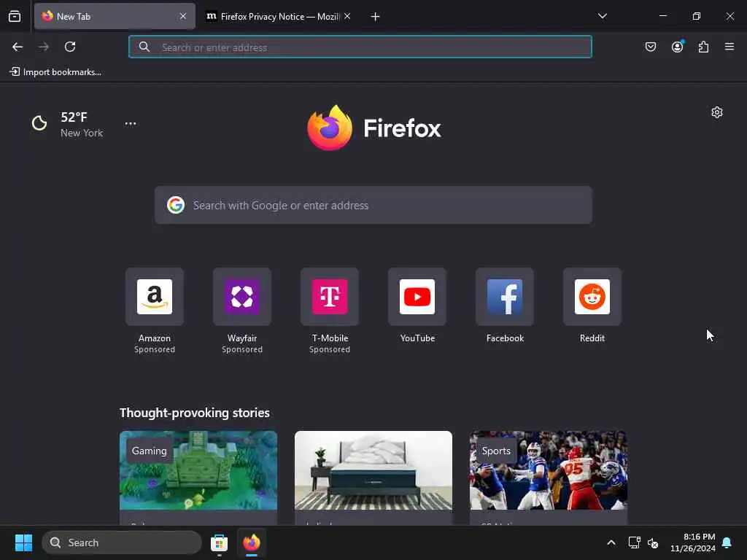This screenshot has width=747, height=560.
Task: Show hidden system tray icons
Action: coord(611,542)
